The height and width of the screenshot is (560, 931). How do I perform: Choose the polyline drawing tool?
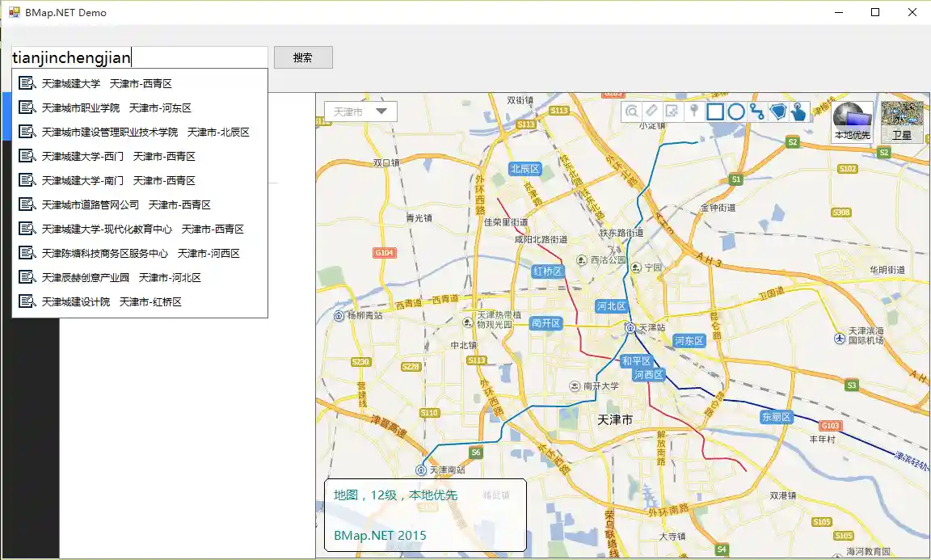coord(757,112)
